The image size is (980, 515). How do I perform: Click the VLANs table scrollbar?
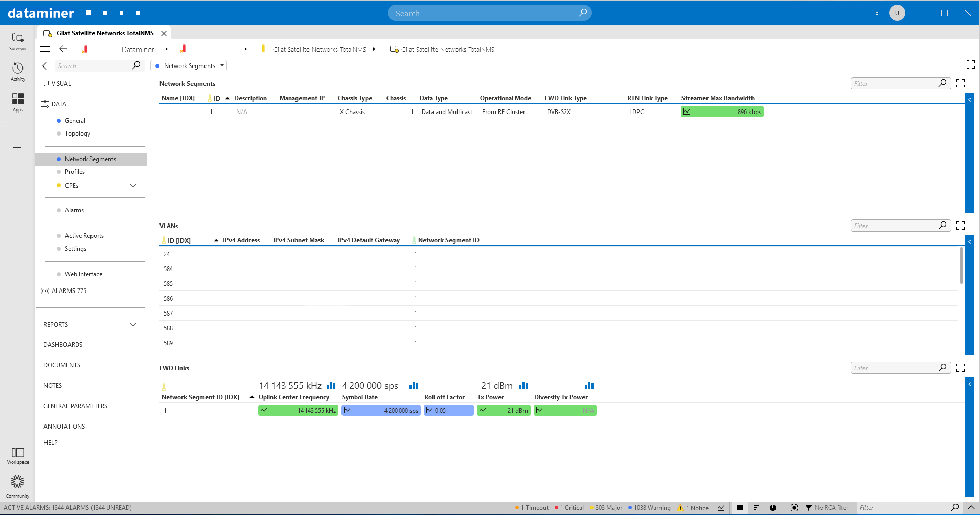pos(961,265)
